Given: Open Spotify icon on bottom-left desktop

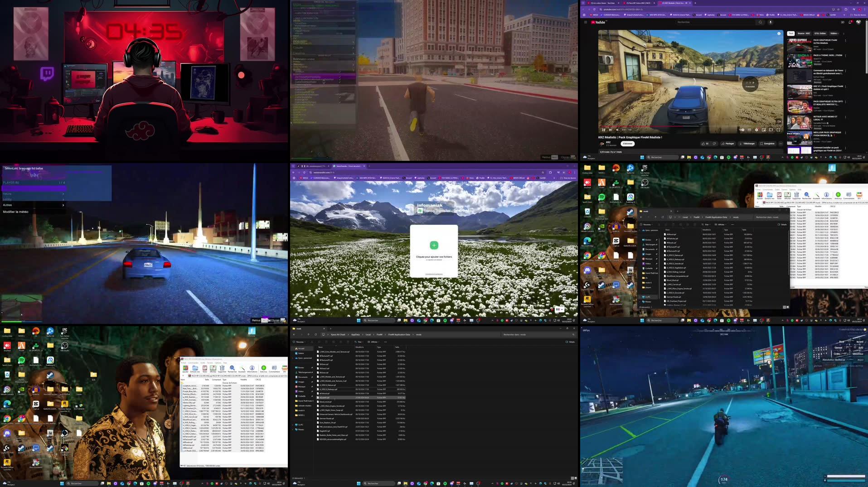Looking at the screenshot, I should coord(21,361).
